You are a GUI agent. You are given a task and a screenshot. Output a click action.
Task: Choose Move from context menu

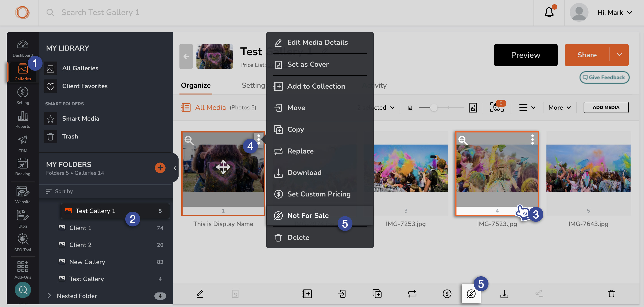point(320,107)
